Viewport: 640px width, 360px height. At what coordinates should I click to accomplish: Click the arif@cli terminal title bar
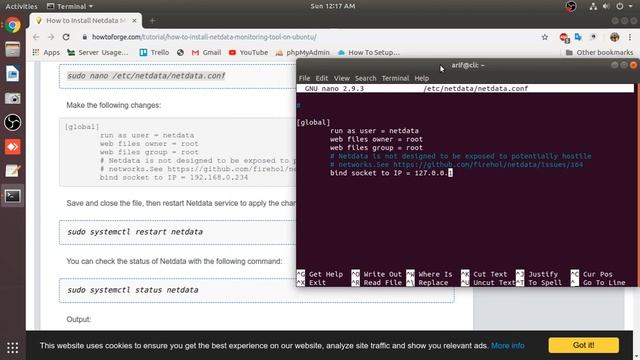click(468, 65)
